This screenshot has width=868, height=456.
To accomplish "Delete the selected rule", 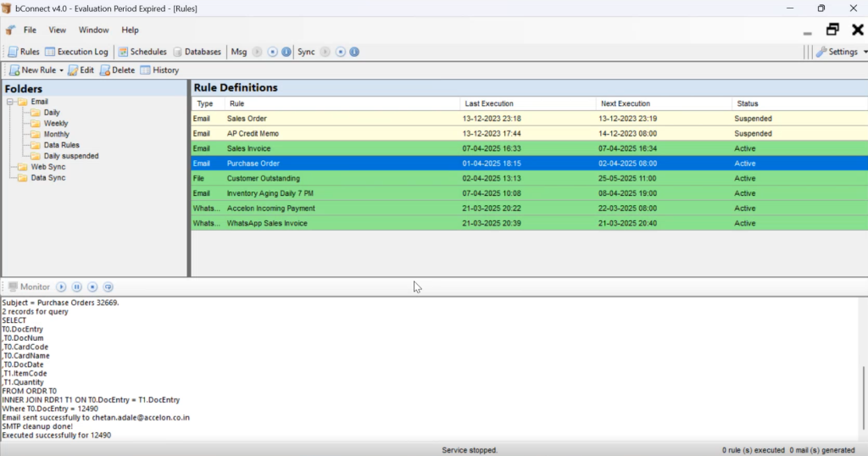I will pyautogui.click(x=117, y=70).
